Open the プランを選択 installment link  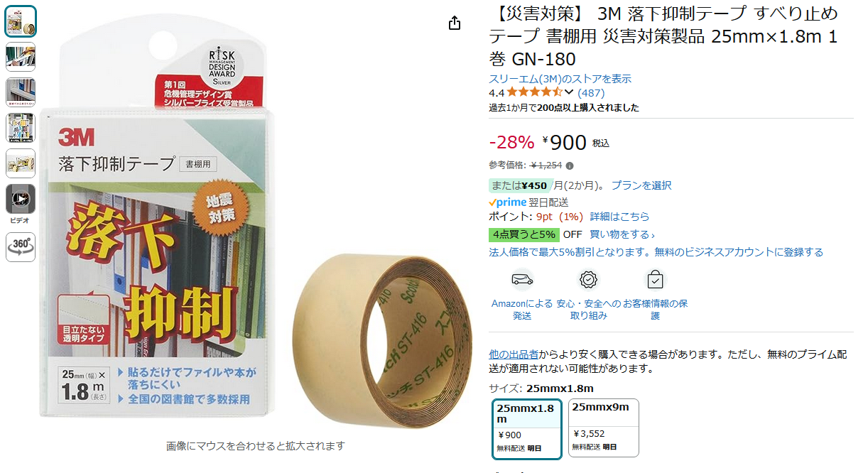tap(641, 185)
